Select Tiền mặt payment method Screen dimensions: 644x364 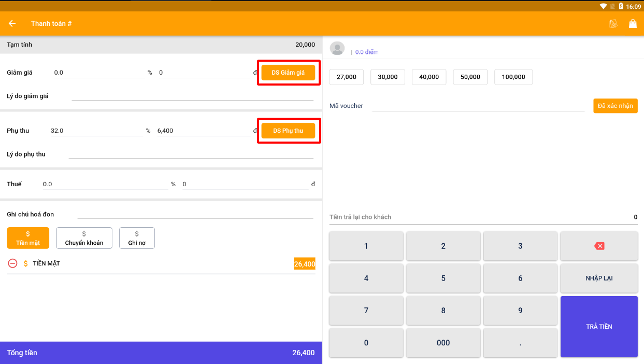tap(28, 238)
